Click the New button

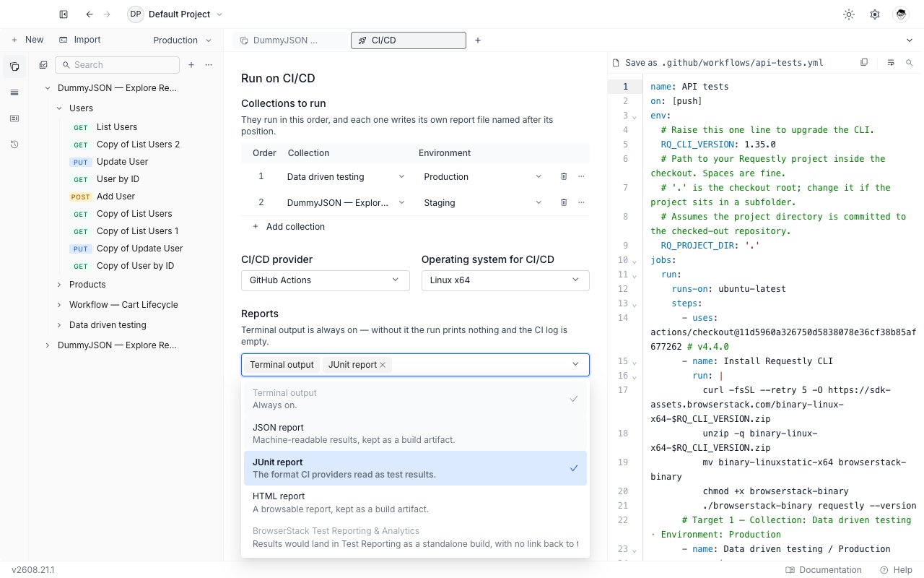tap(27, 40)
